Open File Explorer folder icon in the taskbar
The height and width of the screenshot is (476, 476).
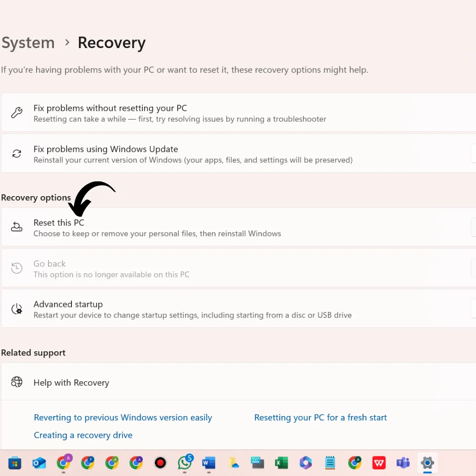(233, 463)
